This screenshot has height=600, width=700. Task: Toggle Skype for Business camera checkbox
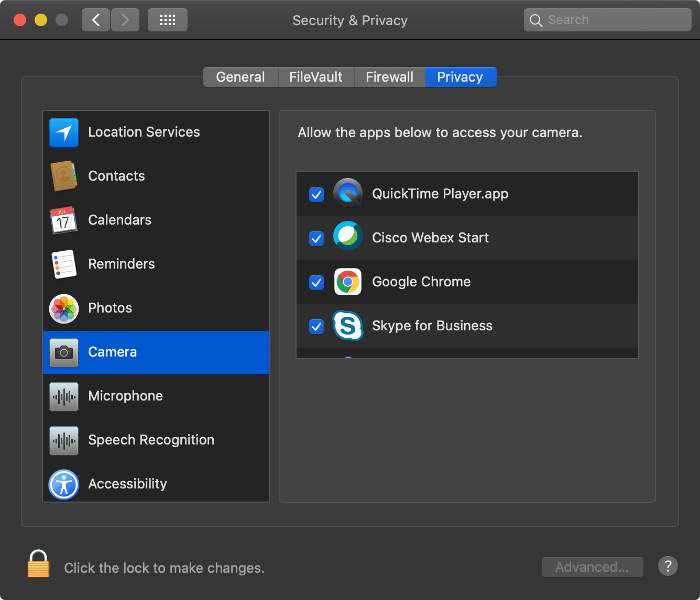(316, 327)
